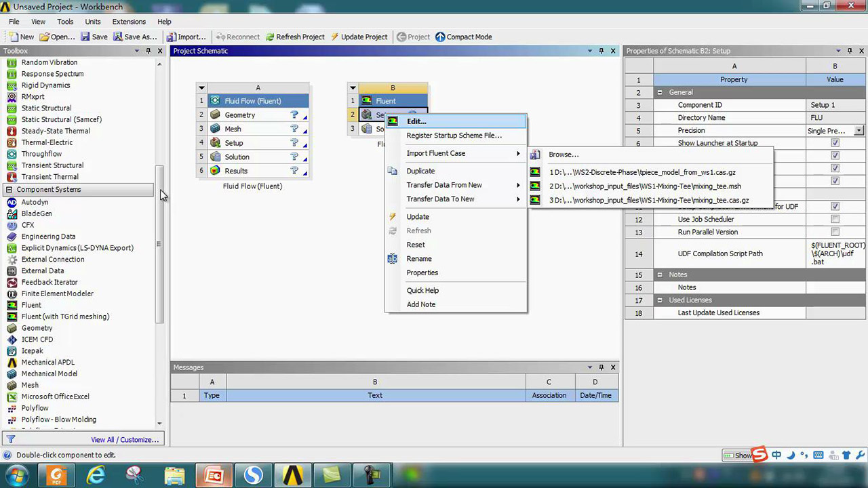This screenshot has width=868, height=488.
Task: Click the Refresh Project toolbar button
Action: (295, 37)
